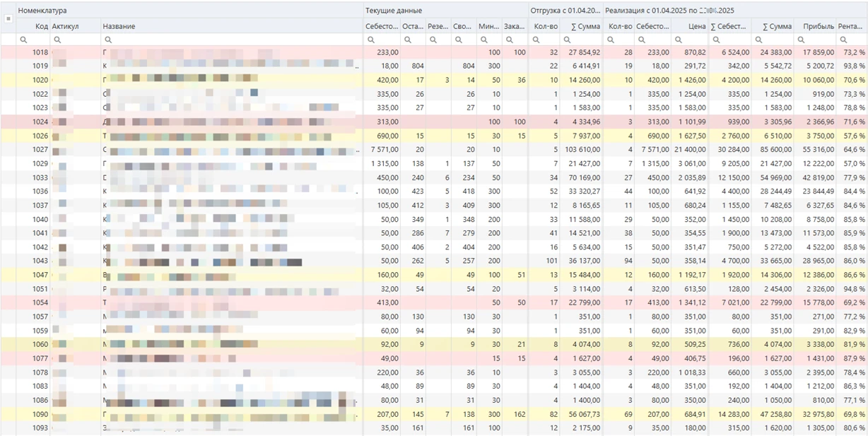Image resolution: width=868 pixels, height=436 pixels.
Task: Click the filter search icon under Название
Action: point(108,40)
